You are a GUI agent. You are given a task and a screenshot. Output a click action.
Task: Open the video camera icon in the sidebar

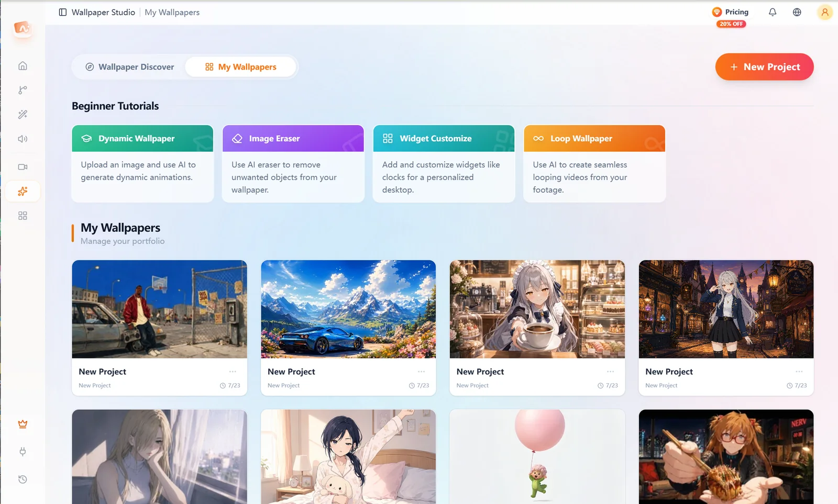[x=23, y=167]
